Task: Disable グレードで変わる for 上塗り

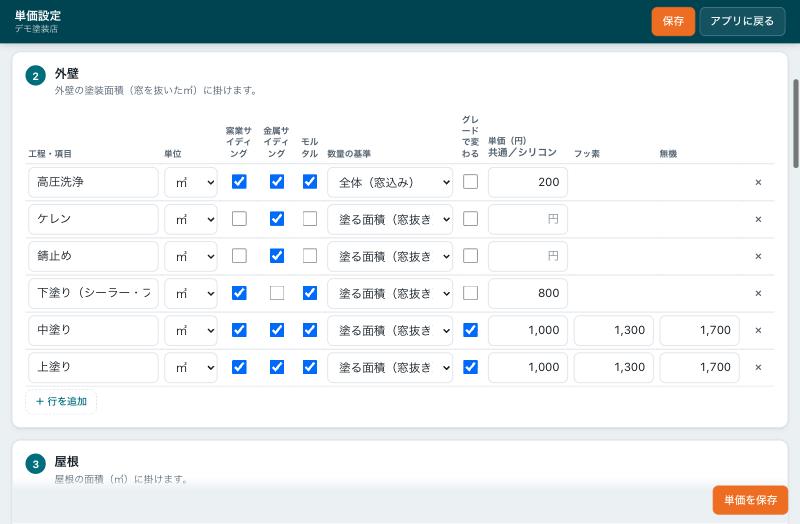Action: (x=470, y=367)
